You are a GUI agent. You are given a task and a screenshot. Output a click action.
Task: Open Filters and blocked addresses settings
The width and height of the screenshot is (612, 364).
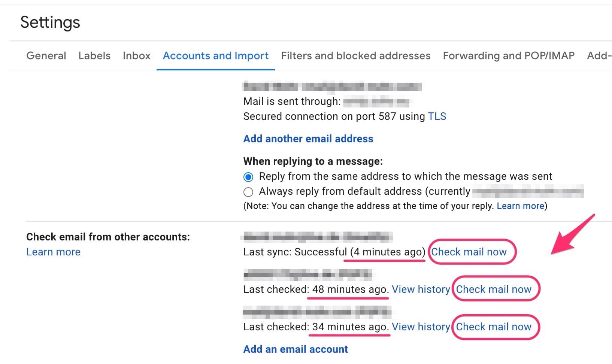[x=355, y=55]
